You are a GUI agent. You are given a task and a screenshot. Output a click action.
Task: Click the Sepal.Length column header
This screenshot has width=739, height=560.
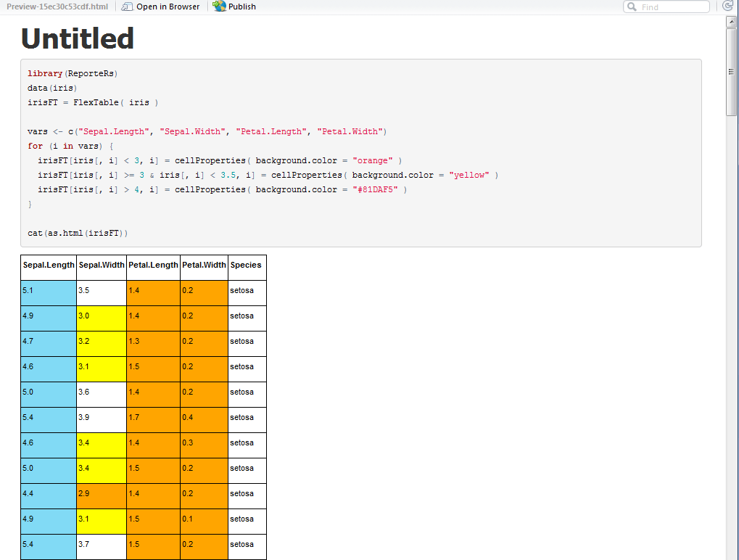pyautogui.click(x=48, y=266)
